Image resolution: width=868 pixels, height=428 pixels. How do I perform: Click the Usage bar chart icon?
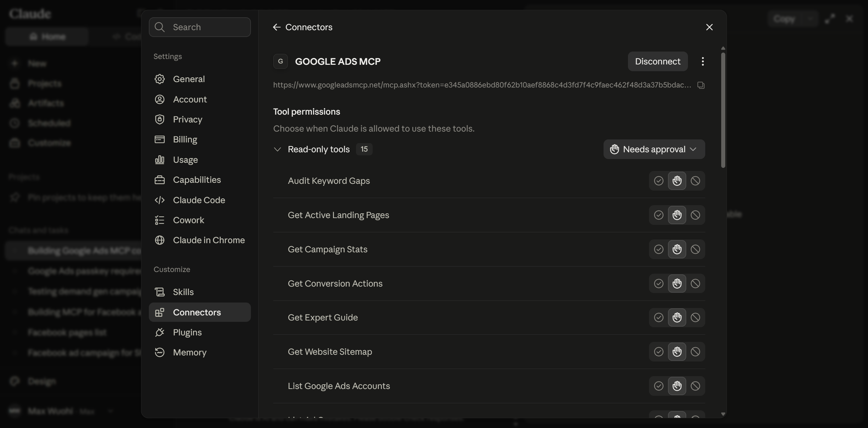(160, 160)
